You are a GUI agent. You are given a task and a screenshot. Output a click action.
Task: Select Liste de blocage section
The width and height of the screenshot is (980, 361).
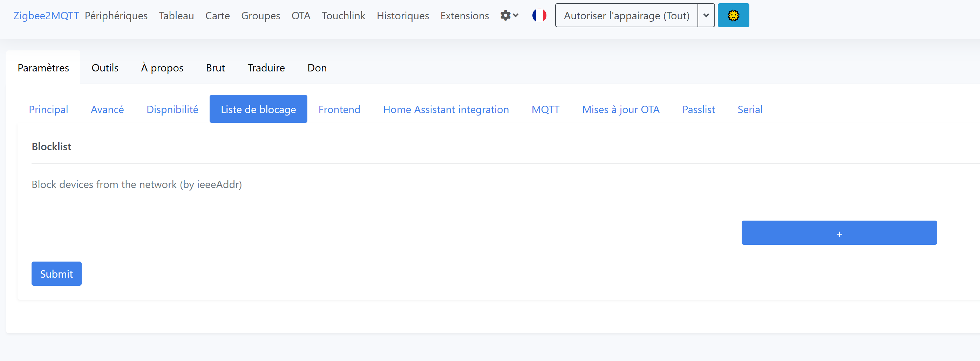tap(258, 109)
